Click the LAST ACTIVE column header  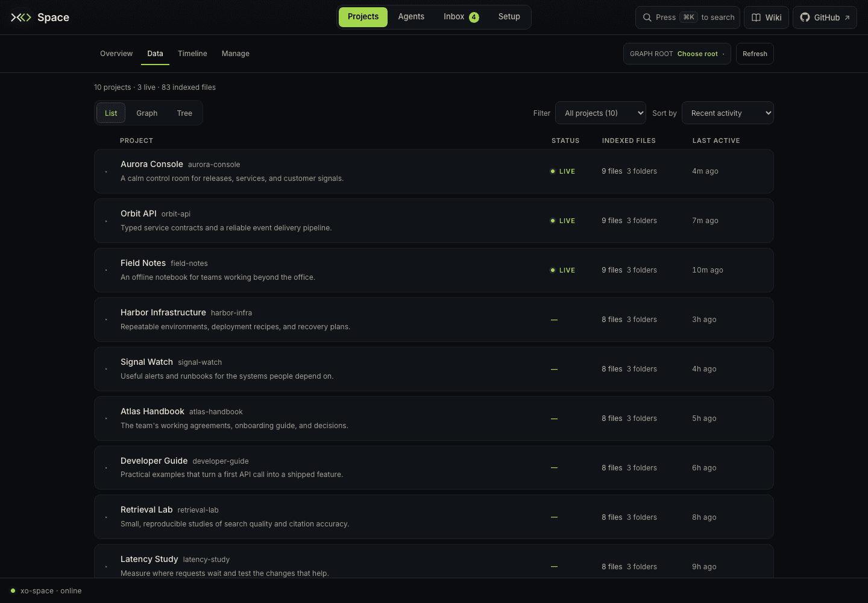(x=716, y=140)
